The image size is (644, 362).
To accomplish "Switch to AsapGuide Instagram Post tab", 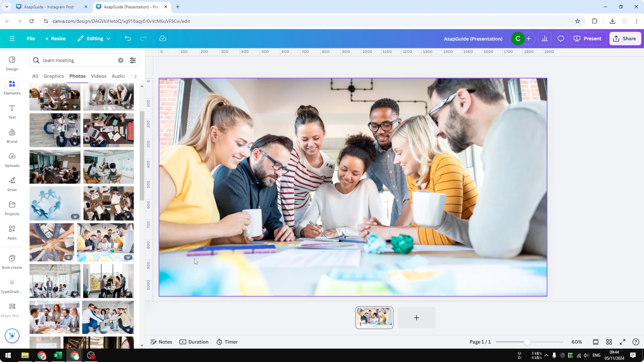I will click(49, 7).
